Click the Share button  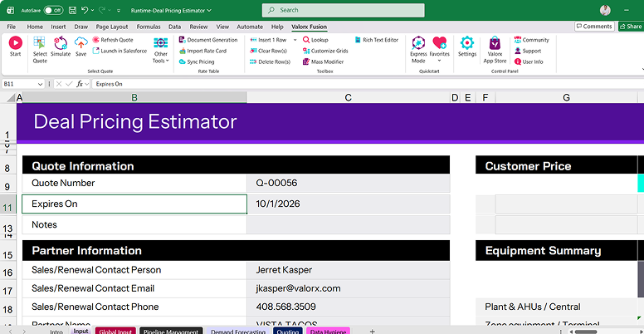[x=631, y=27]
